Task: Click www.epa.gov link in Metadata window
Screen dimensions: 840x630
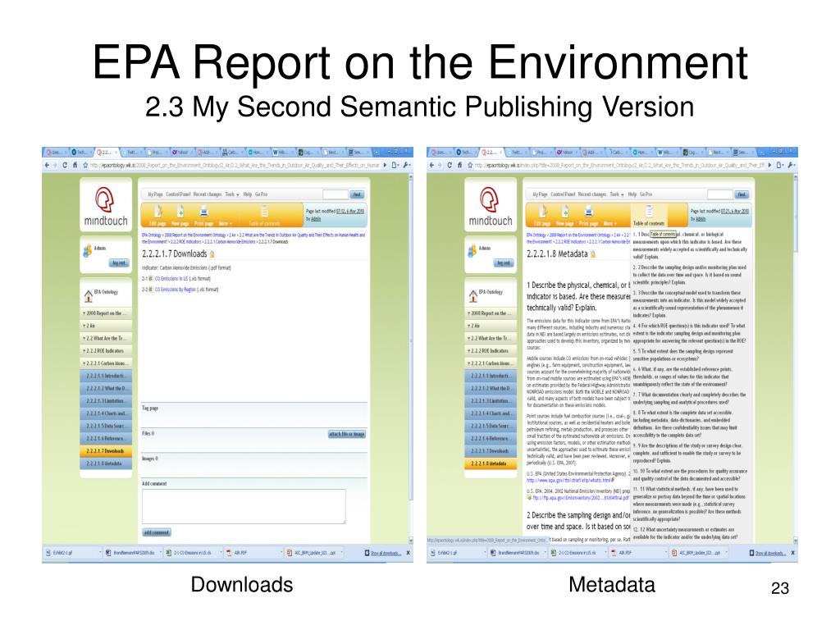Action: click(x=569, y=480)
